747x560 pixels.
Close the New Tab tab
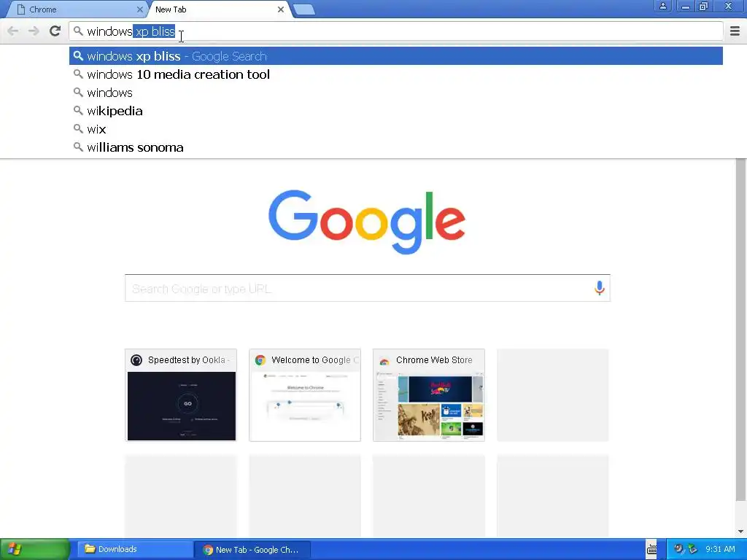click(281, 9)
